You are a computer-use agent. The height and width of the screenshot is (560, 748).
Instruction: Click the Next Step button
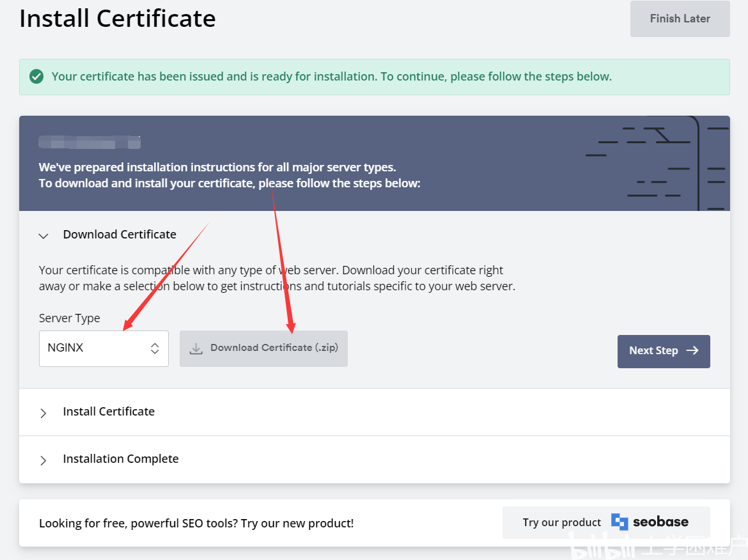click(664, 352)
